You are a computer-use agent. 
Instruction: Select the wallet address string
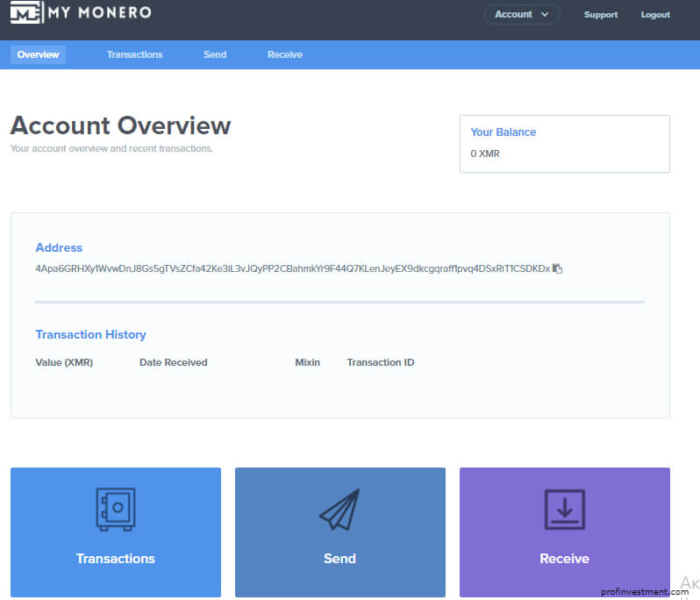[292, 268]
